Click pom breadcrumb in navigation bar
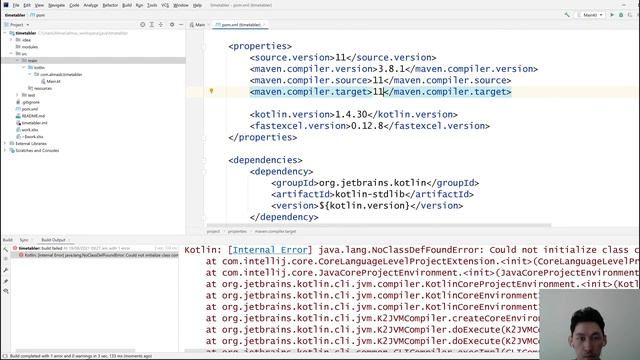The image size is (640, 360). (x=38, y=15)
